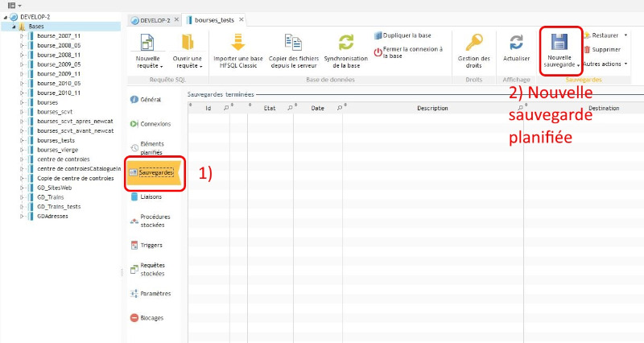
Task: Click search magnifier in Date column
Action: pos(339,108)
